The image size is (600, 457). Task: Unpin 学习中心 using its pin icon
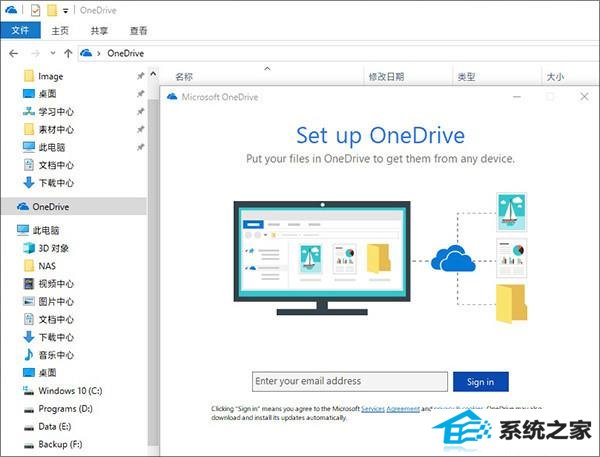(140, 111)
